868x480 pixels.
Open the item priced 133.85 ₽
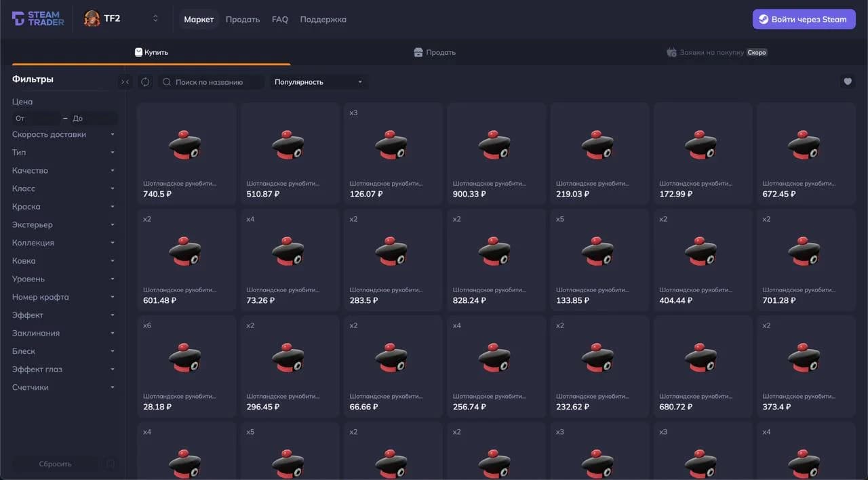(599, 260)
